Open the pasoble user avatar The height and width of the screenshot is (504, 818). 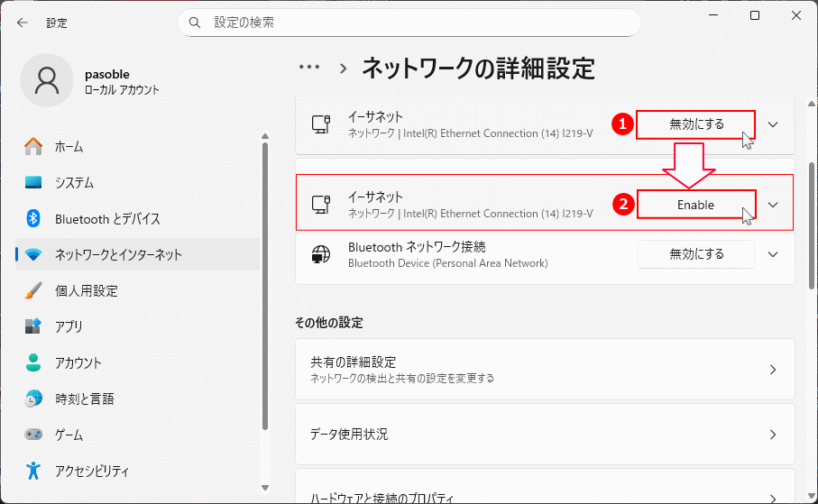coord(47,80)
